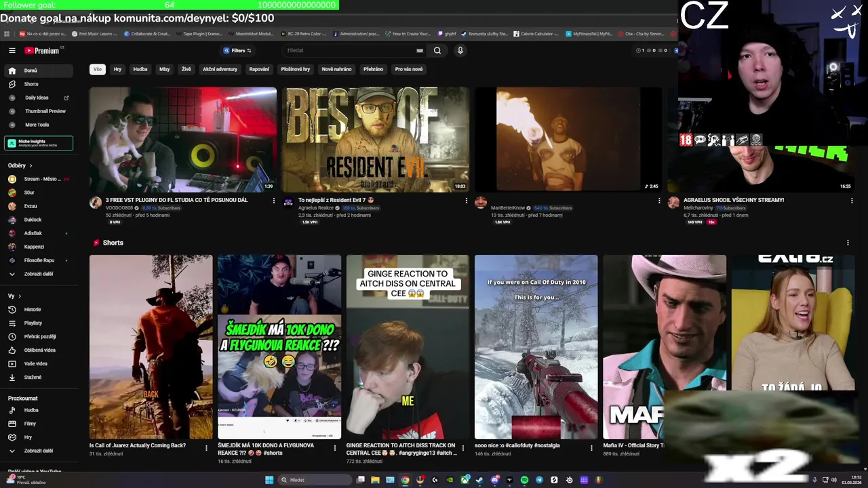Open the Duklock subscription channel

click(39, 220)
